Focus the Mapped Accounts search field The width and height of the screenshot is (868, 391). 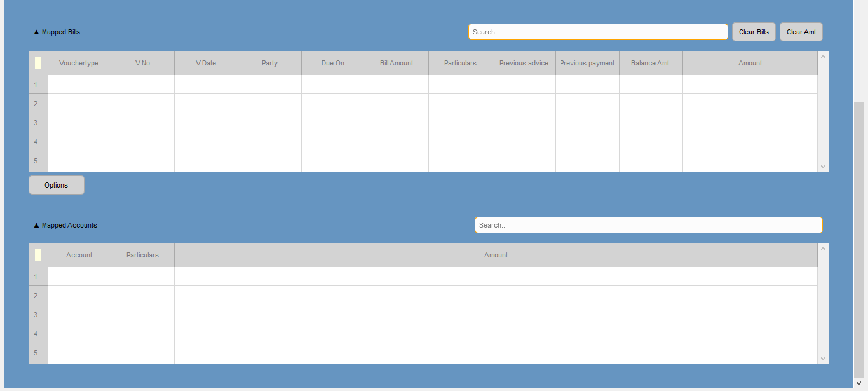[x=648, y=225]
